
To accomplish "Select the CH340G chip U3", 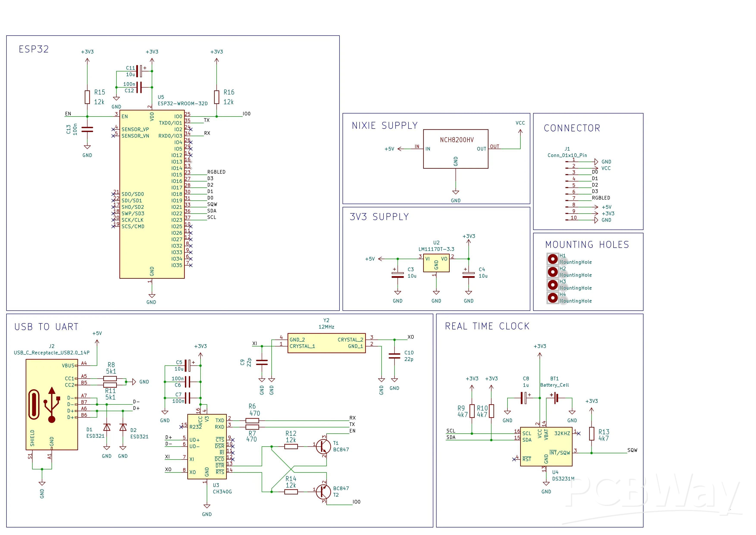I will (207, 446).
